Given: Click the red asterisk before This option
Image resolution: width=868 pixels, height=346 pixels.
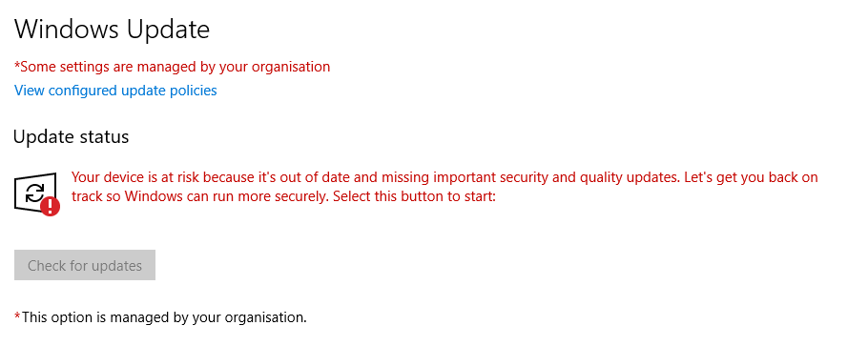Looking at the screenshot, I should coord(17,316).
